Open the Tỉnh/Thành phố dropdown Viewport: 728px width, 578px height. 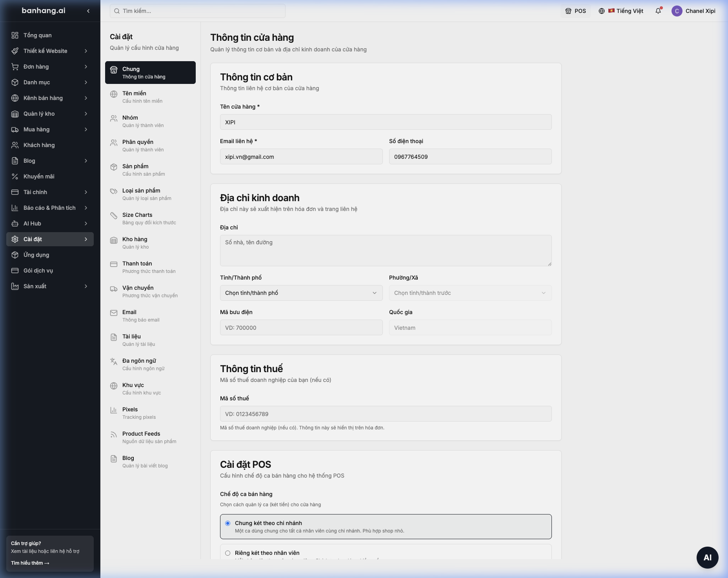pos(301,293)
